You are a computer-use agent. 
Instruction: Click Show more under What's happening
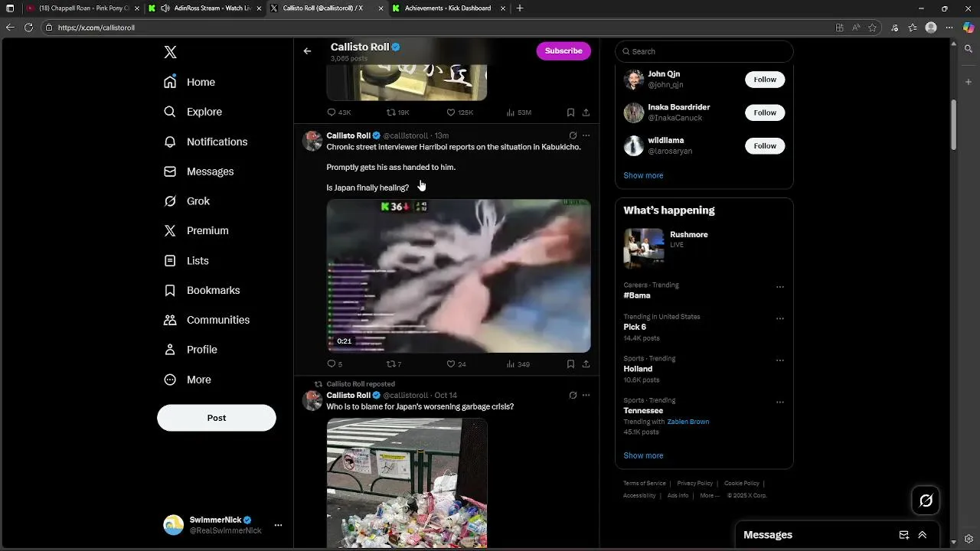pos(643,455)
